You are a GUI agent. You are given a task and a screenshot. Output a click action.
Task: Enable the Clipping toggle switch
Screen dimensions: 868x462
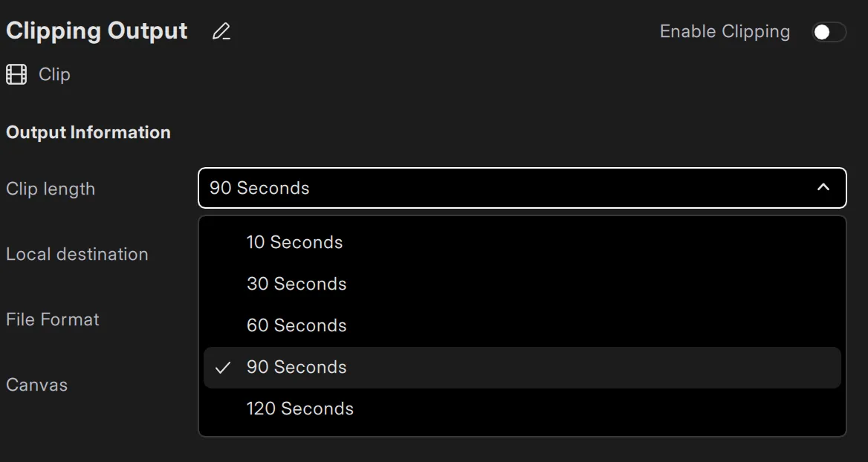[829, 32]
